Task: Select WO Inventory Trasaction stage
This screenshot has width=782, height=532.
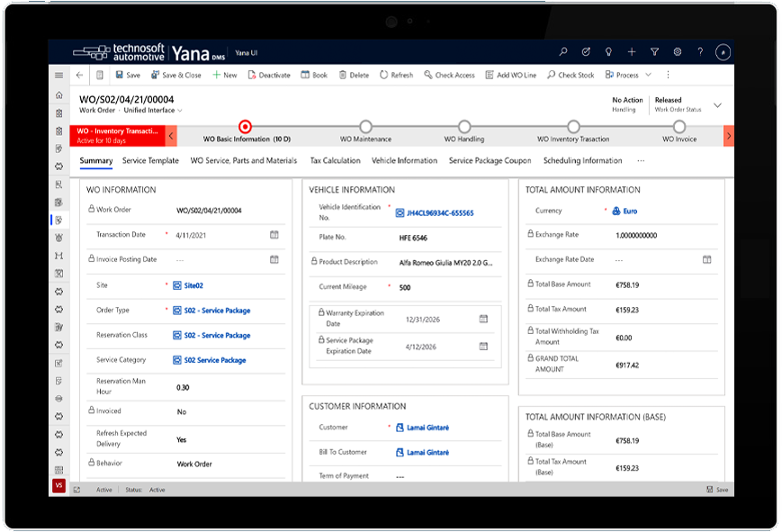Action: (x=573, y=127)
